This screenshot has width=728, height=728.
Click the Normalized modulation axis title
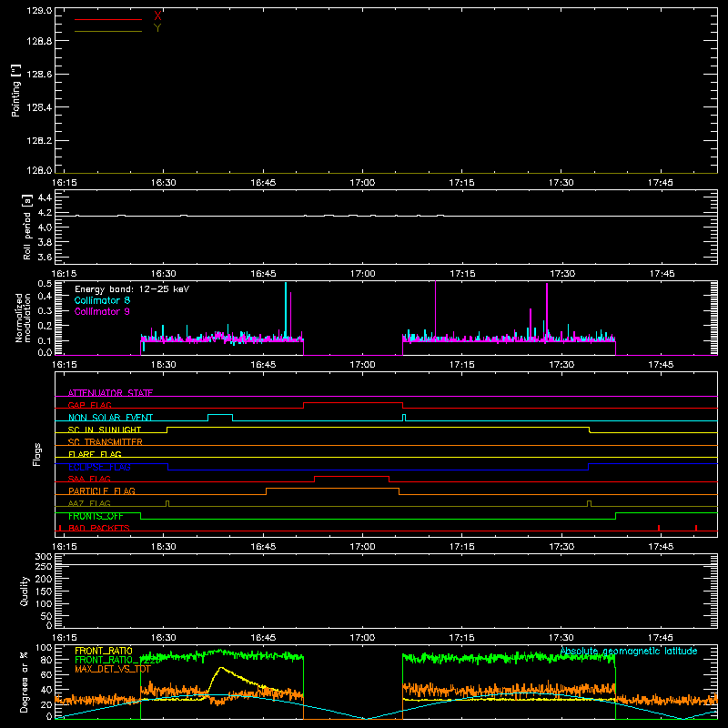click(x=23, y=318)
